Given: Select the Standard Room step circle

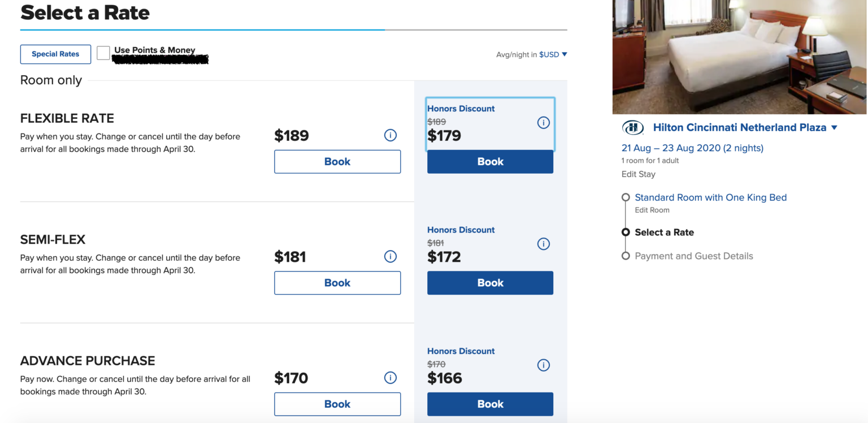Looking at the screenshot, I should (x=626, y=197).
